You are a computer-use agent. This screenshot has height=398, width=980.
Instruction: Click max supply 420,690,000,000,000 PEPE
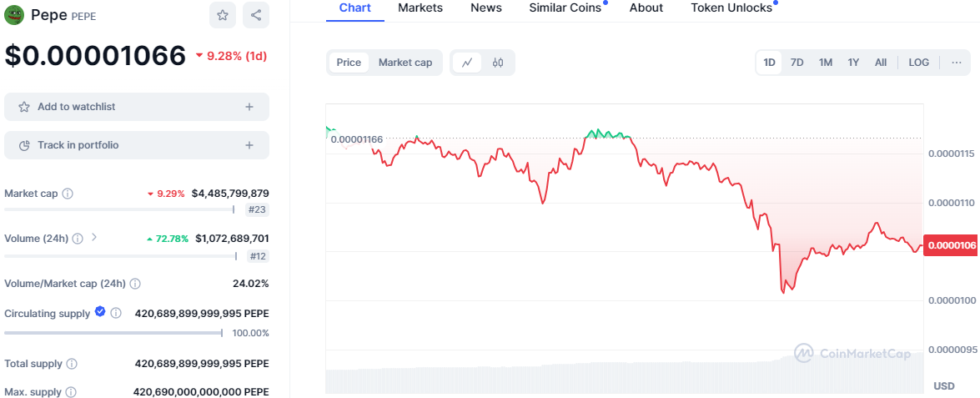[x=201, y=392]
